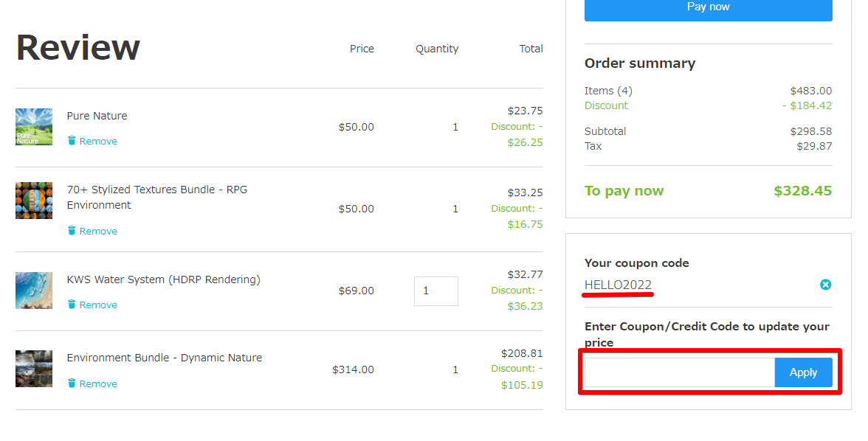Click trash icon under Pure Nature
Screen dimensions: 868x441
tap(72, 141)
